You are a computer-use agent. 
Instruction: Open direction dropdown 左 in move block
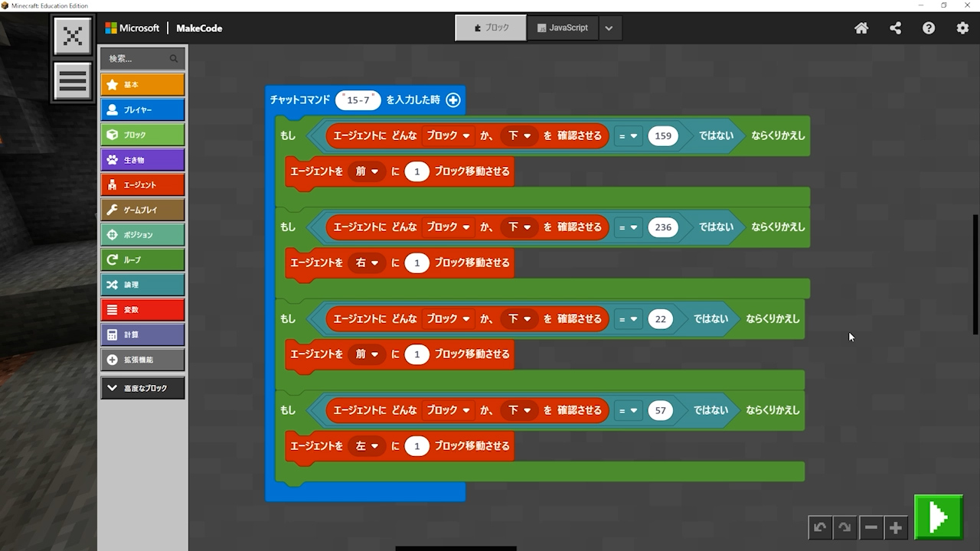tap(367, 446)
